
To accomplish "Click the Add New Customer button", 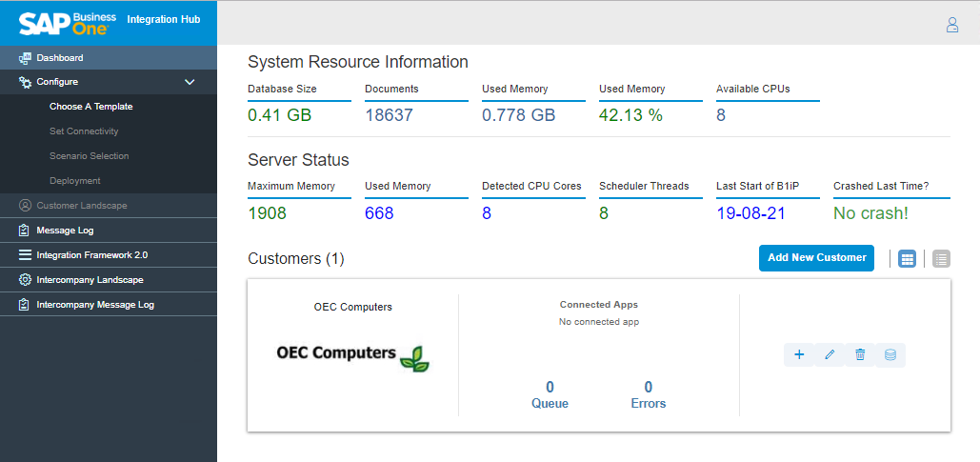I will click(816, 258).
